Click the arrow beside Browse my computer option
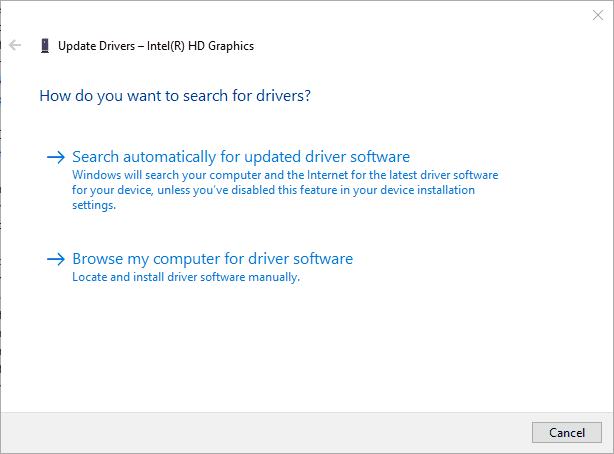This screenshot has width=614, height=454. [56, 259]
